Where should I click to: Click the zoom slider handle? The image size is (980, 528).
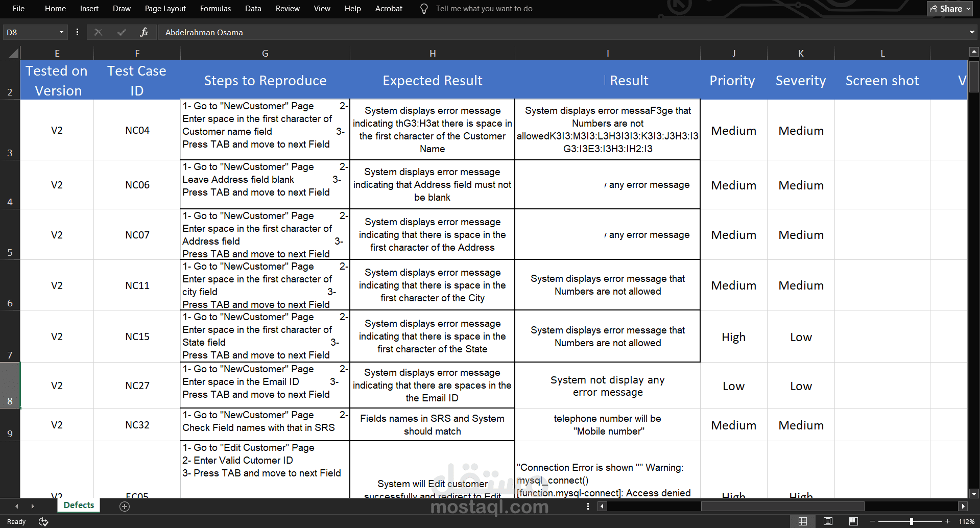(911, 521)
